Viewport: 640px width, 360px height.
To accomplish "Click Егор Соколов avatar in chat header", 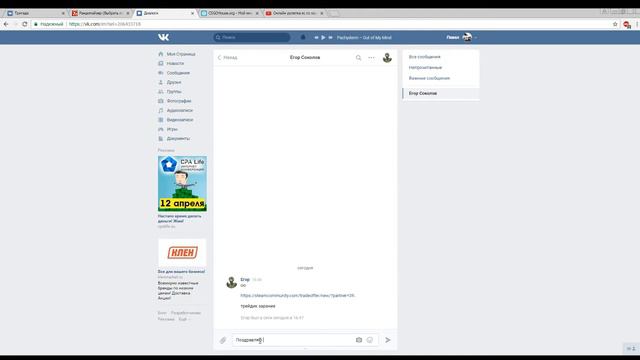I will click(387, 58).
